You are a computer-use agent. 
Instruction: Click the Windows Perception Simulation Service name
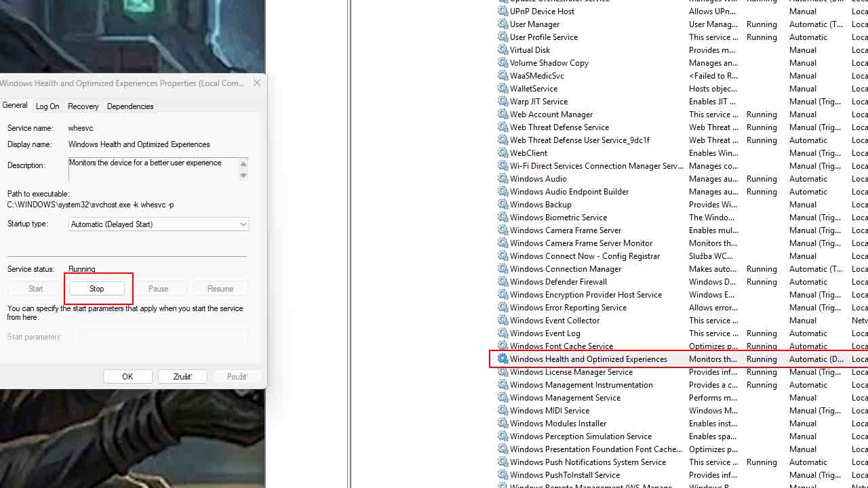(580, 436)
